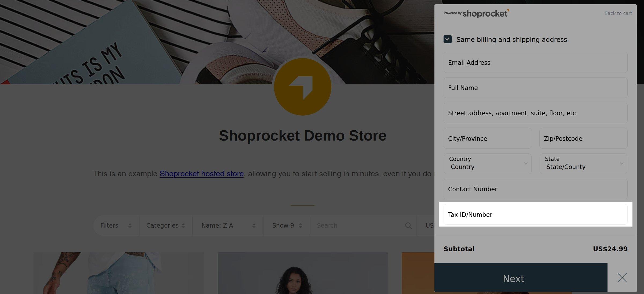Click the Street address input field

pyautogui.click(x=535, y=113)
